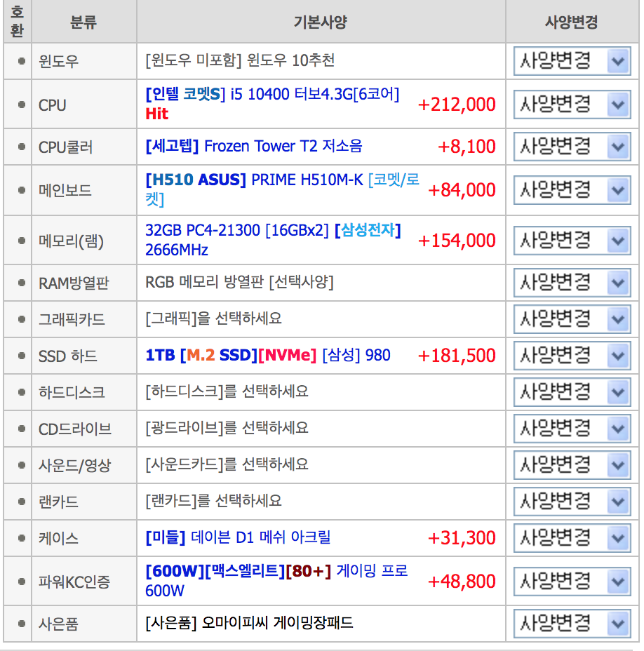Image resolution: width=644 pixels, height=651 pixels.
Task: Open 사양변경 dropdown for 메인보드 row
Action: coord(572,190)
